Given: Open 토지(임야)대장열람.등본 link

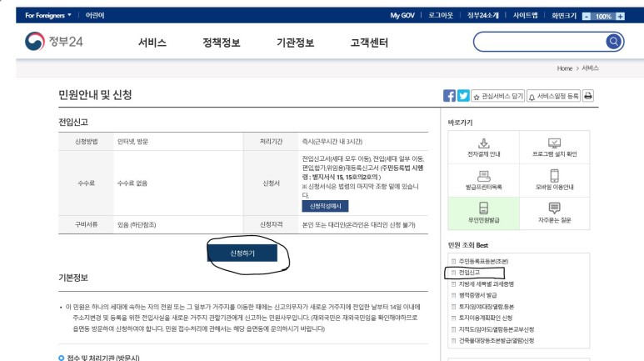Looking at the screenshot, I should coord(487,307).
